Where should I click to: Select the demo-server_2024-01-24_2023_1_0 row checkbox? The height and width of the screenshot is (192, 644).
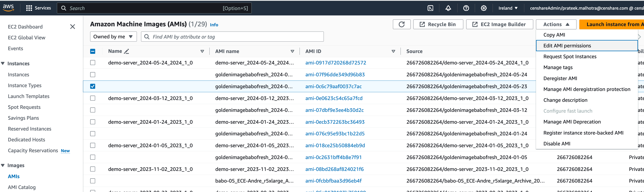(x=93, y=122)
